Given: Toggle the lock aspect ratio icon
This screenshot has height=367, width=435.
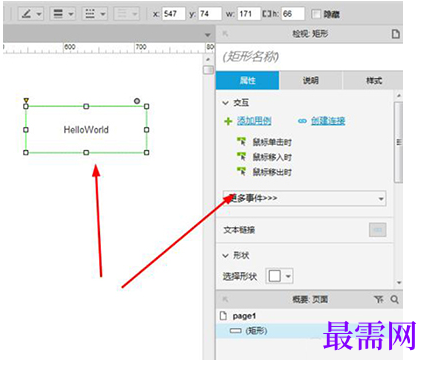Looking at the screenshot, I should point(267,14).
